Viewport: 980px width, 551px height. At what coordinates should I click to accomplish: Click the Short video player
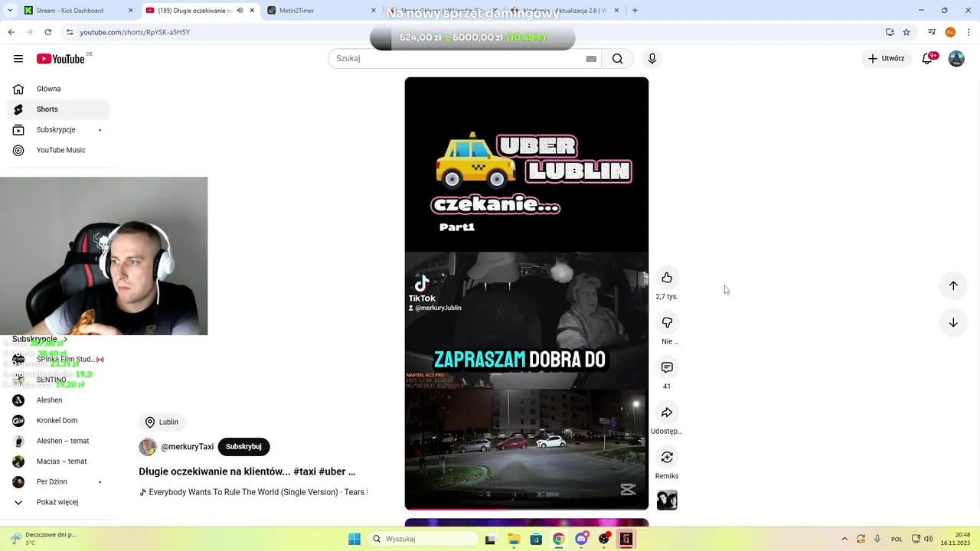click(x=527, y=293)
